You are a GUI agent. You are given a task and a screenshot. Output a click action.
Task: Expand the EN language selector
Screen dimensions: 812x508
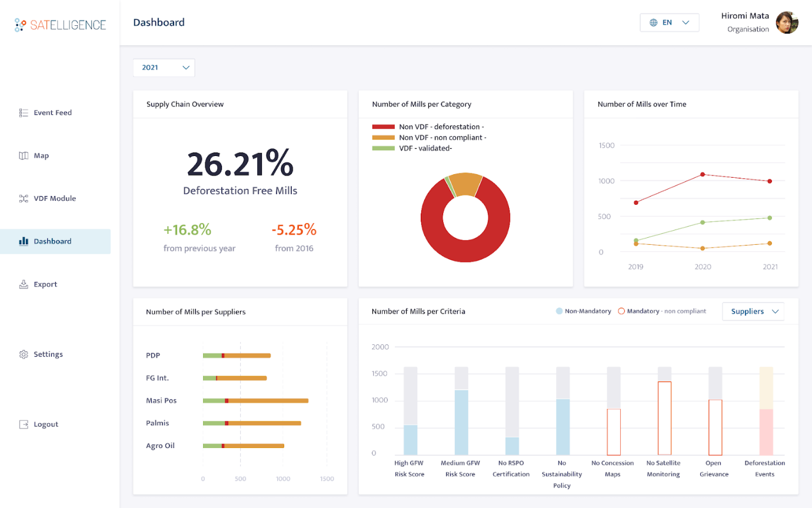click(x=670, y=22)
